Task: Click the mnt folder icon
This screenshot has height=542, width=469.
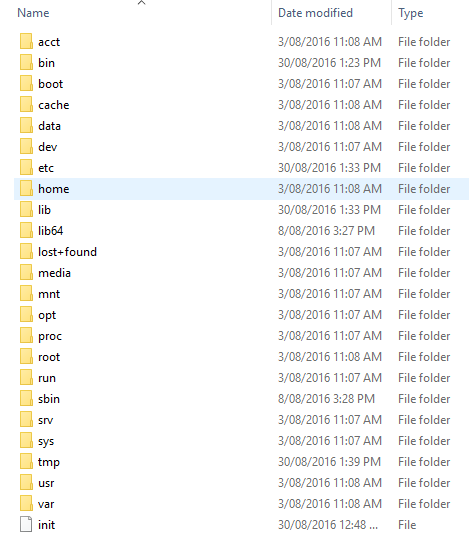Action: point(26,294)
